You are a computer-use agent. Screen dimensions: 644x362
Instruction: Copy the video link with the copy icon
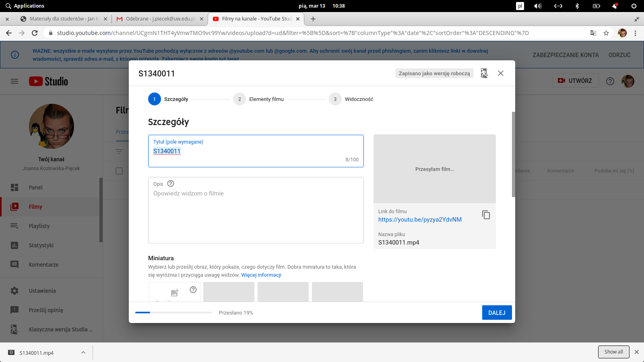pyautogui.click(x=486, y=215)
